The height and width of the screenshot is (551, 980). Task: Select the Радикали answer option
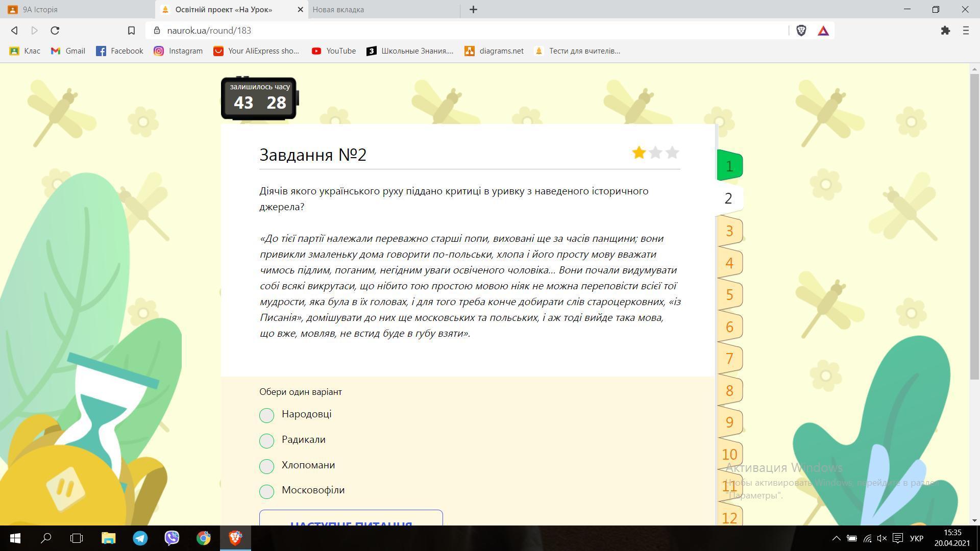pyautogui.click(x=266, y=441)
